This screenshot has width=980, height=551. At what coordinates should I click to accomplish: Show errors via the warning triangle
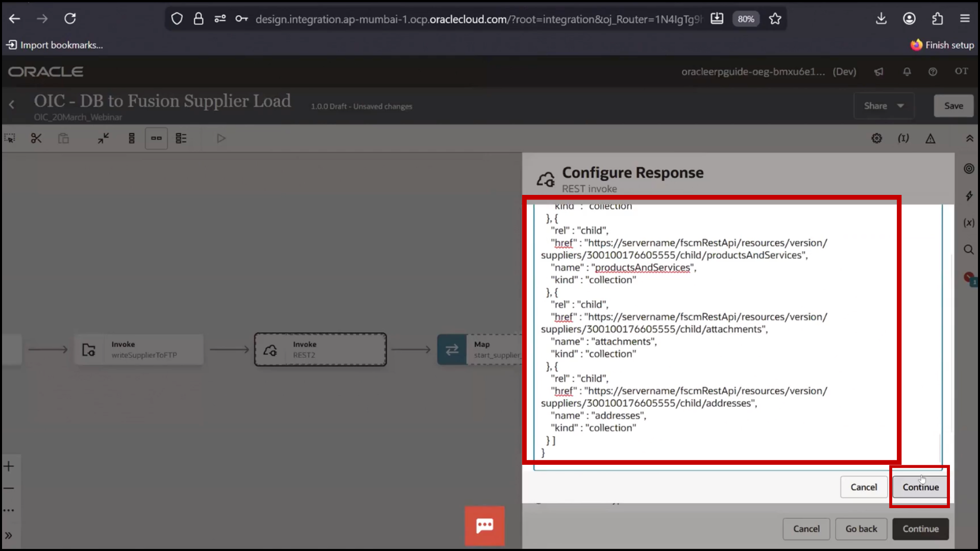pyautogui.click(x=930, y=138)
